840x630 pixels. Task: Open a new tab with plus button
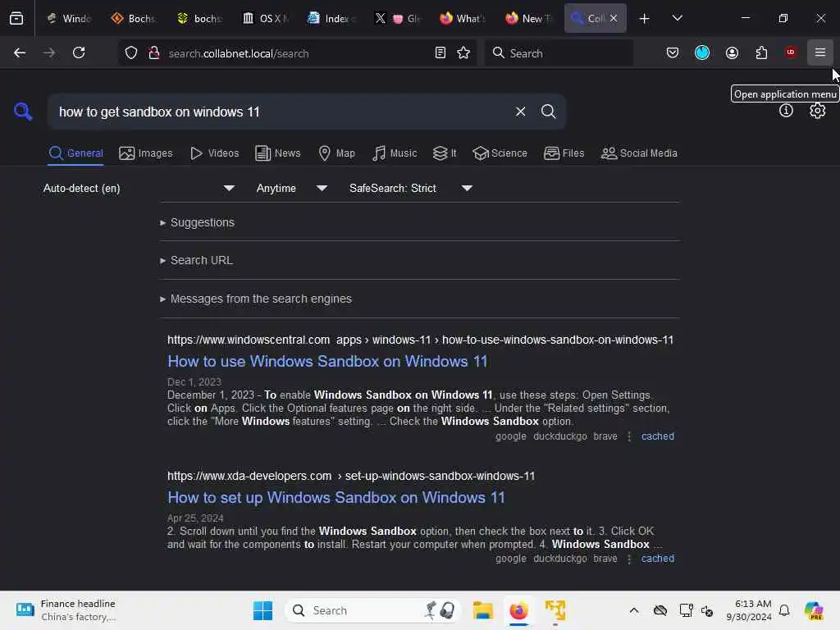click(644, 18)
